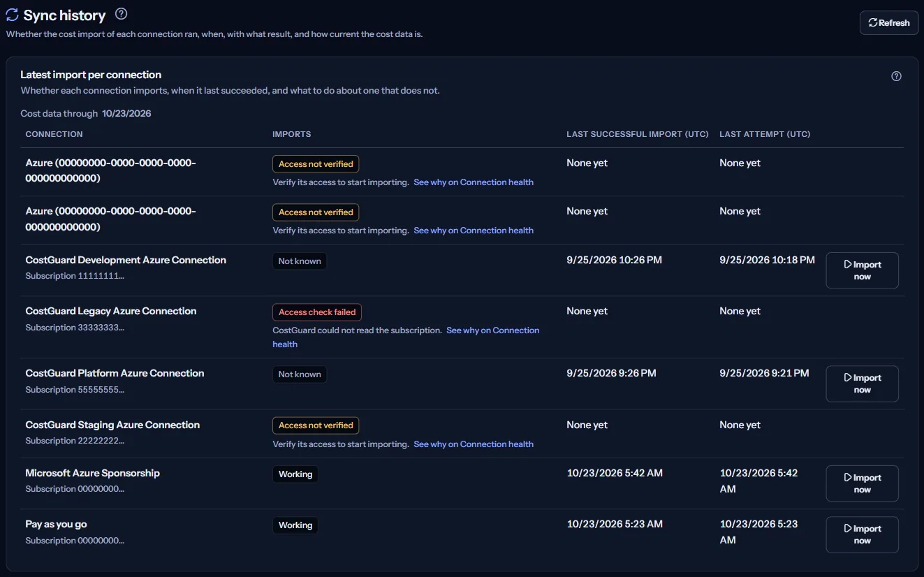Click 9/25/2026 9:21 PM last attempt time
Screen dimensions: 924x577
point(764,373)
